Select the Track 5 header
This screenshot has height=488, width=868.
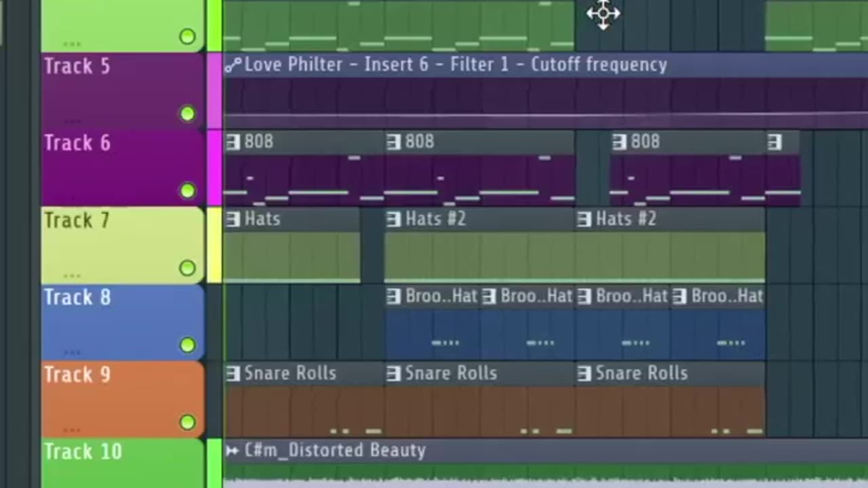click(x=123, y=91)
